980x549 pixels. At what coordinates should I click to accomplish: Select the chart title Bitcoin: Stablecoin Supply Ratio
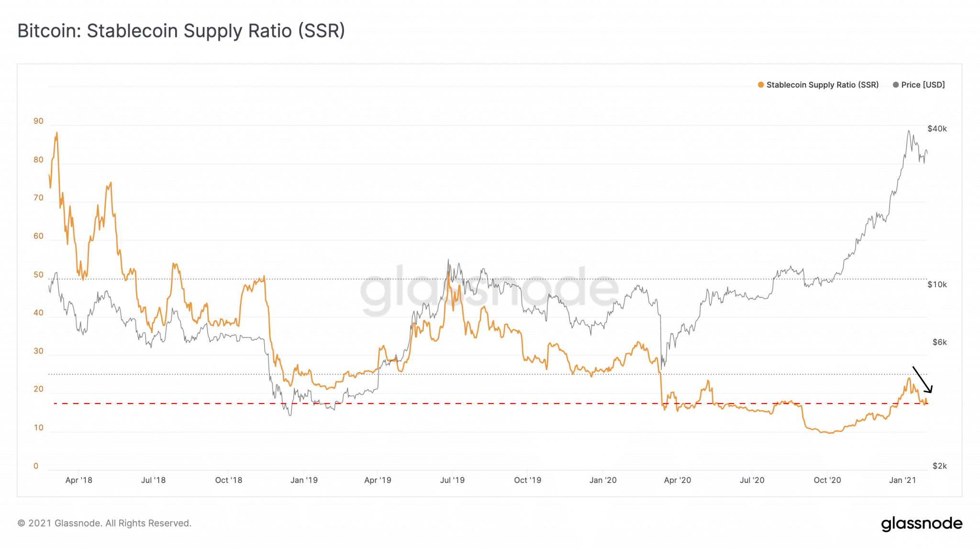click(x=181, y=31)
